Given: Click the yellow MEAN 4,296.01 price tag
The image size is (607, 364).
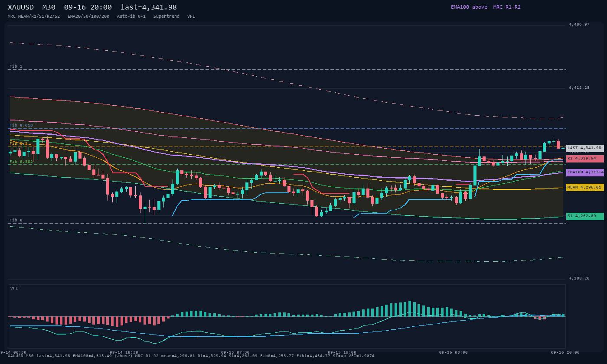Looking at the screenshot, I should click(585, 188).
